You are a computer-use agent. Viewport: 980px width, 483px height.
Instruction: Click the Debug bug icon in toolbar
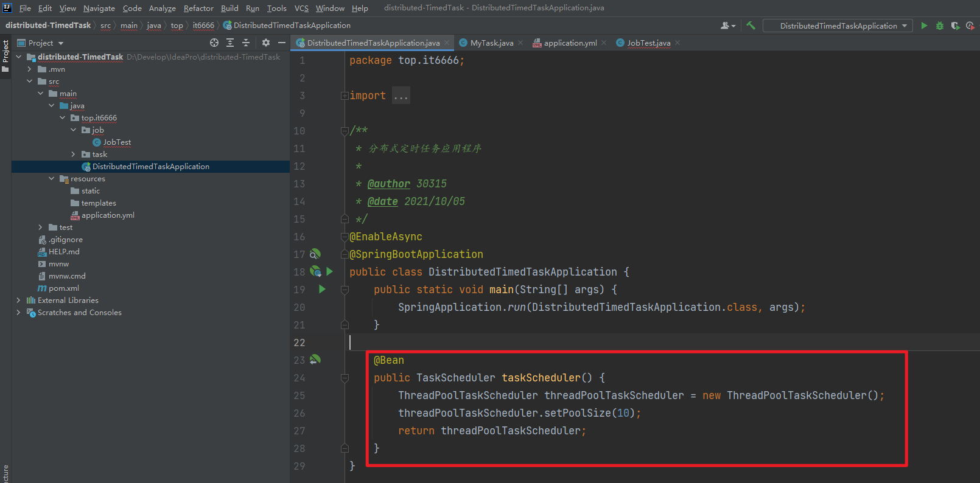point(940,26)
